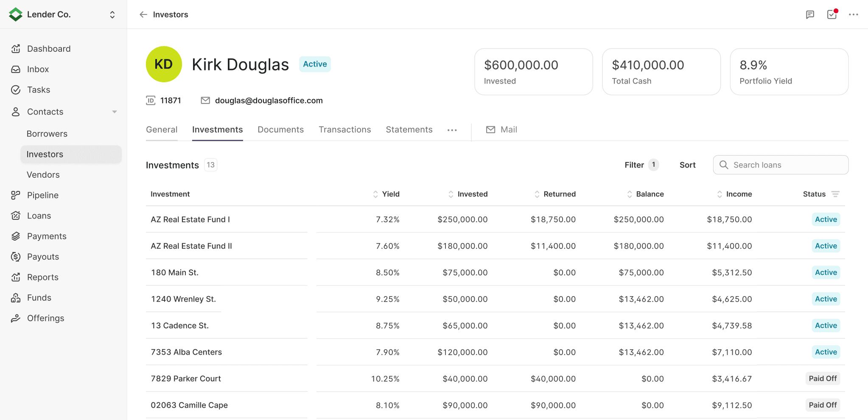Open the Dashboard from the sidebar

(x=48, y=48)
